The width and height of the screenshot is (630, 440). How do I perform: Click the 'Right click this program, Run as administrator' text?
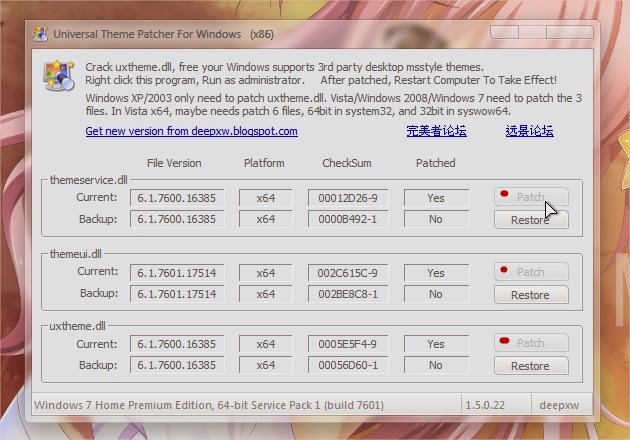(x=195, y=80)
